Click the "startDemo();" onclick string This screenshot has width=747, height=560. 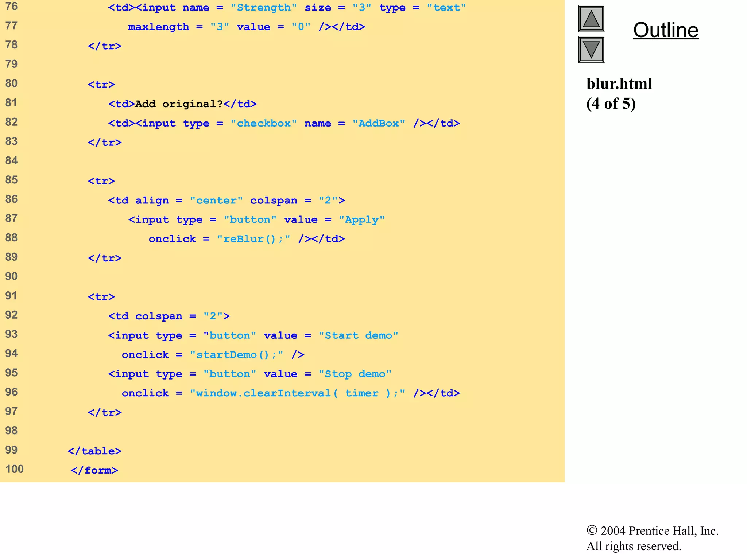tap(236, 355)
